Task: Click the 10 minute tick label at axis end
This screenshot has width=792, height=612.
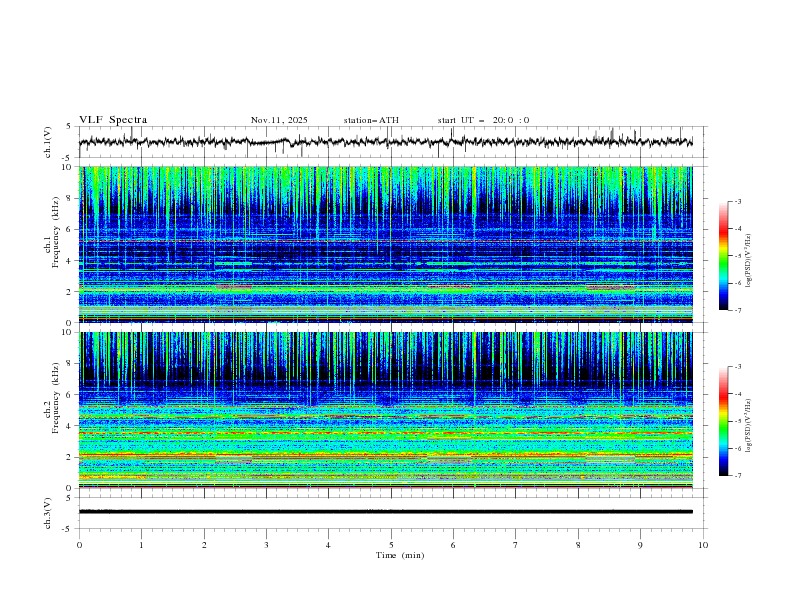Action: coord(703,544)
